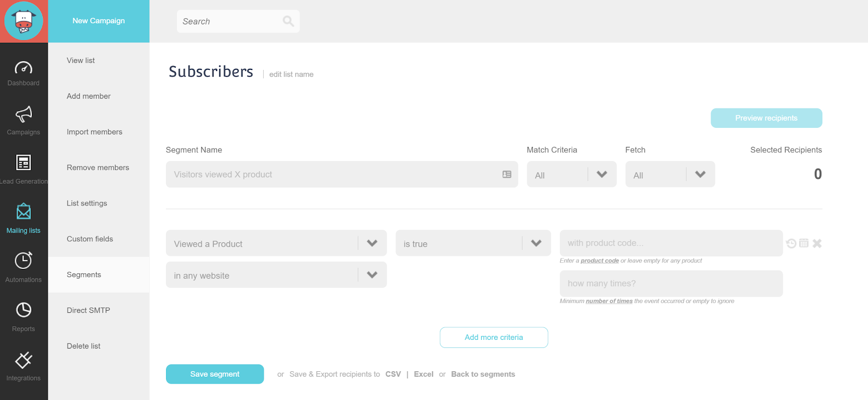The height and width of the screenshot is (400, 868).
Task: Open Lead Generation form icon
Action: pos(23,163)
